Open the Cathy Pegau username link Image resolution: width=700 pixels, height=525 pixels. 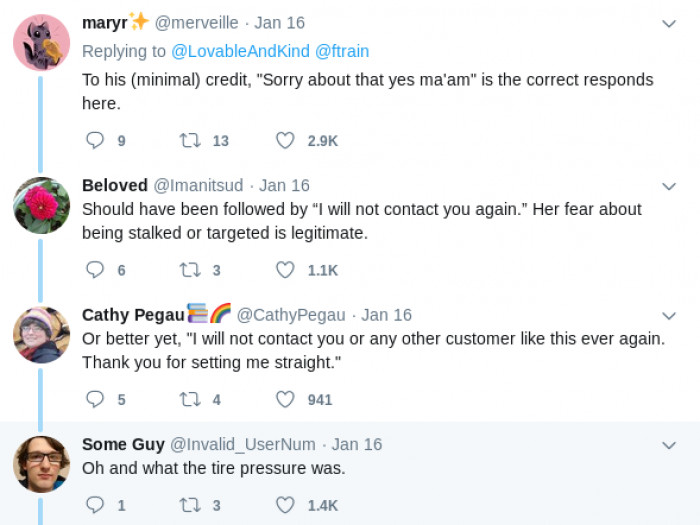pos(133,315)
